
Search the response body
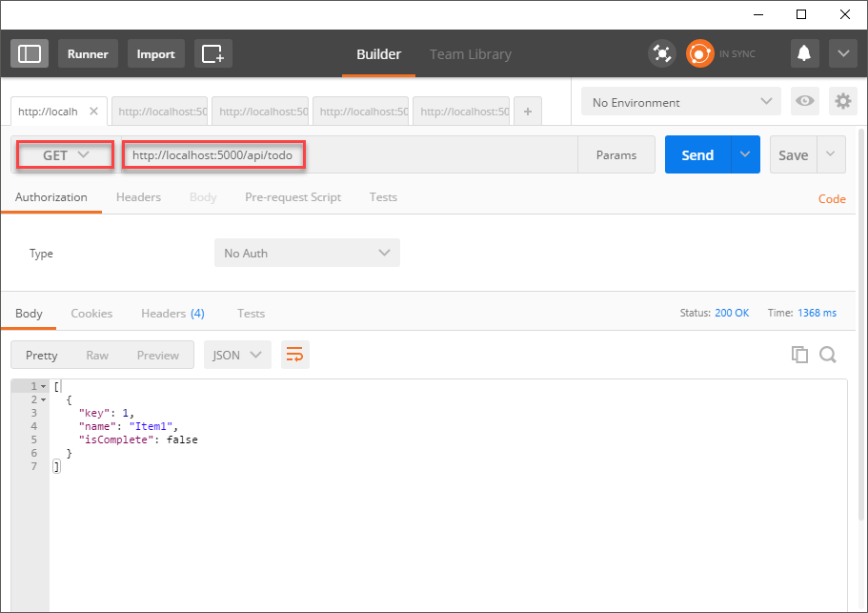pyautogui.click(x=828, y=355)
